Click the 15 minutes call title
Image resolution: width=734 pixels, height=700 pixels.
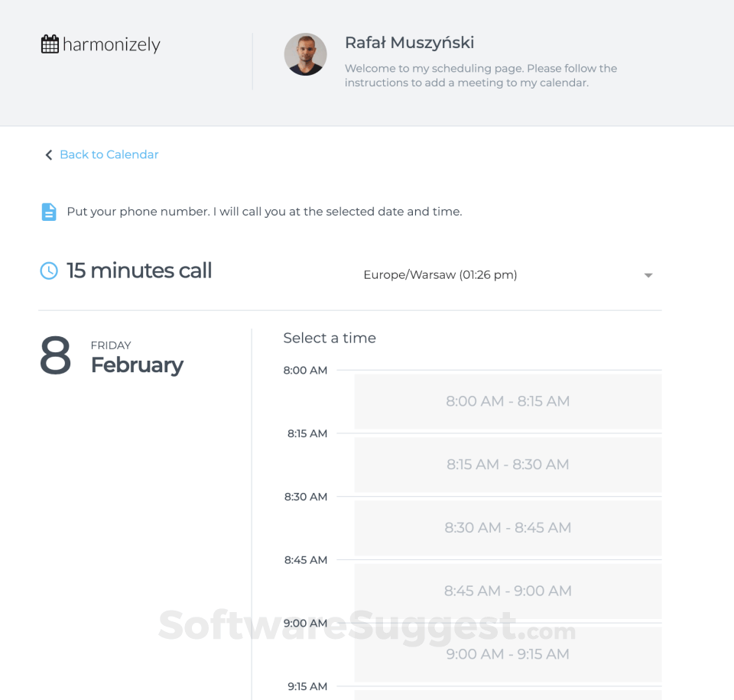(x=139, y=271)
